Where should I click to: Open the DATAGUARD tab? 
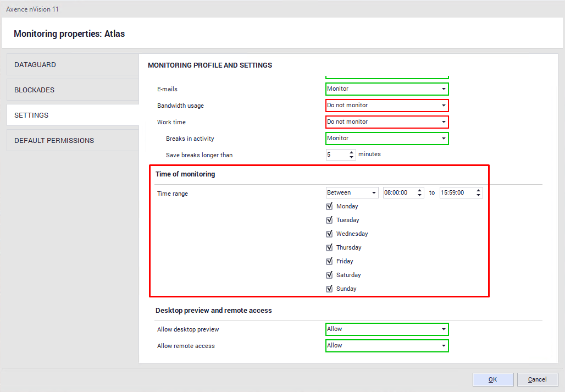pos(73,65)
